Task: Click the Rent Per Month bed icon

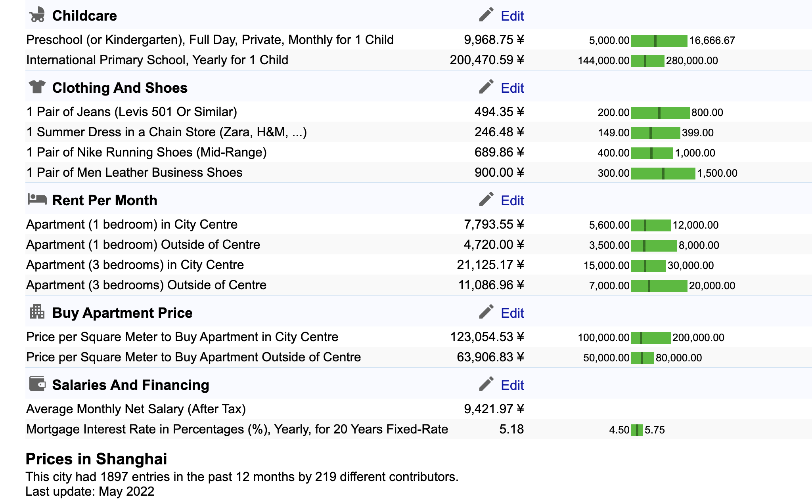Action: 37,199
